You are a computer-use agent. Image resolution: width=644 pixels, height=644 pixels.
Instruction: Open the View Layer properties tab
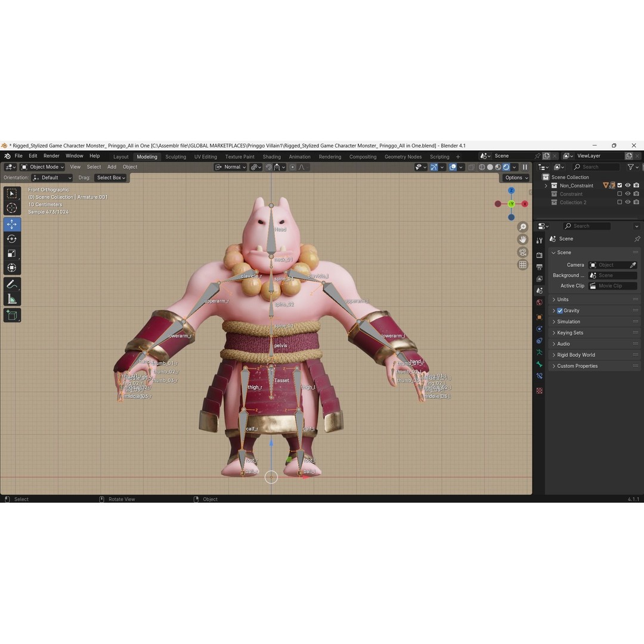pyautogui.click(x=539, y=278)
